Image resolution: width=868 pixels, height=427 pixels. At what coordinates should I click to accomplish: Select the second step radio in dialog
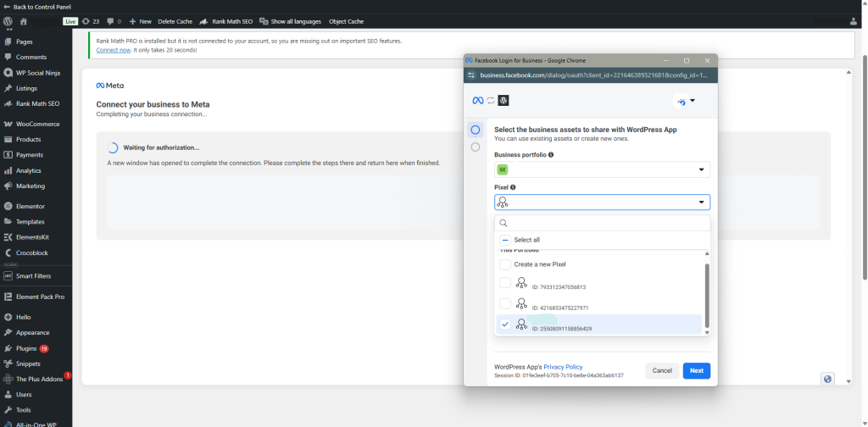tap(475, 147)
